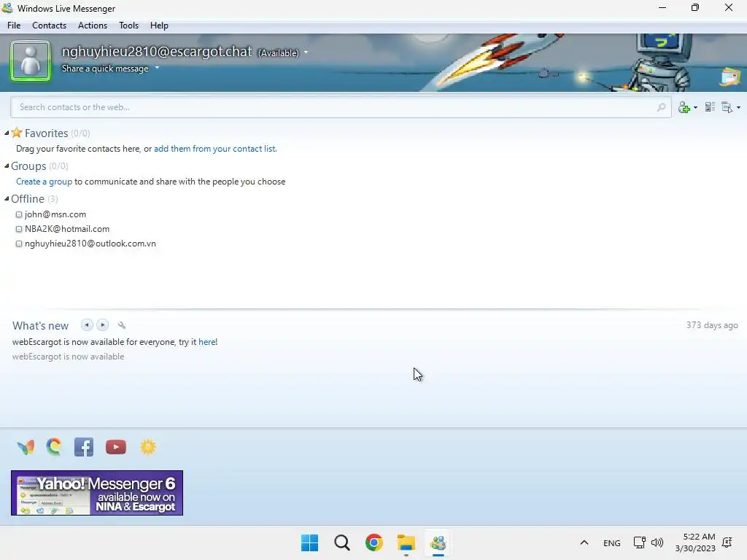Collapse the Groups section
The width and height of the screenshot is (747, 560).
(7, 166)
